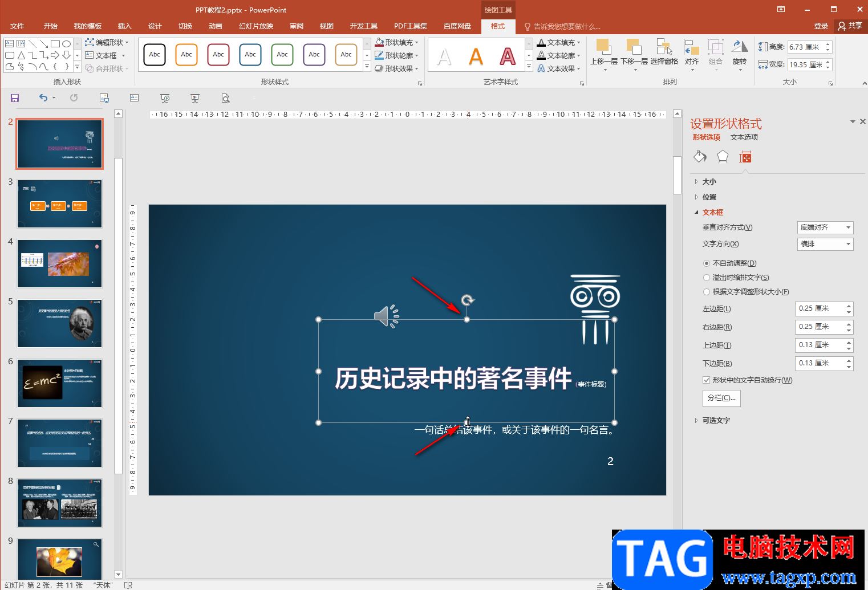Image resolution: width=868 pixels, height=590 pixels.
Task: Open the File (文件) menu
Action: click(x=17, y=26)
